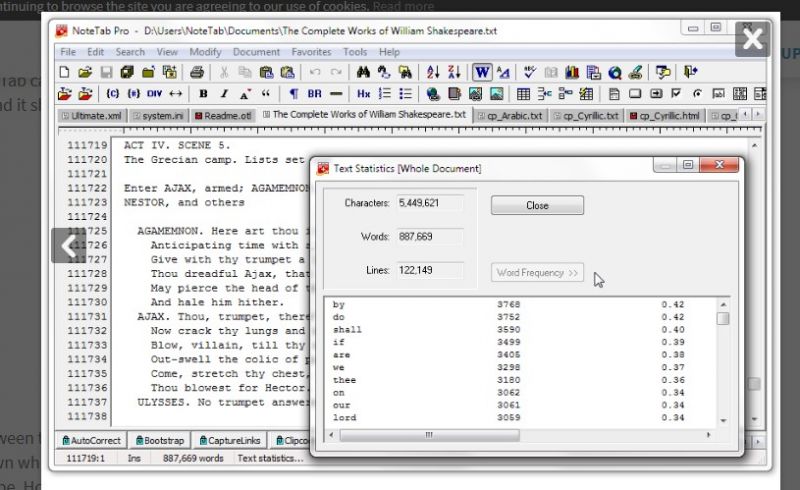This screenshot has width=800, height=490.
Task: Insert a hyperlink with the globe icon
Action: point(433,94)
